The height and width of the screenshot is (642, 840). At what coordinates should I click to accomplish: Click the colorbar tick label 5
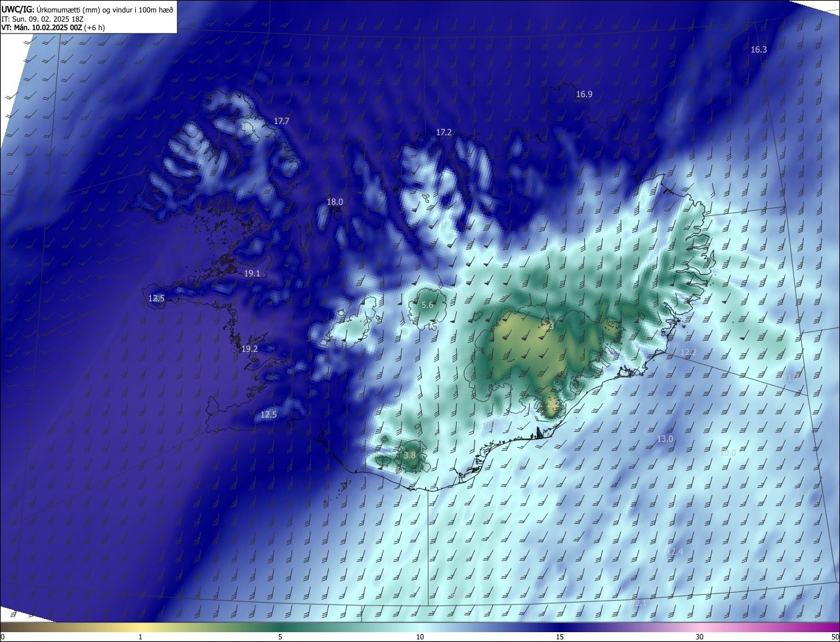(280, 637)
